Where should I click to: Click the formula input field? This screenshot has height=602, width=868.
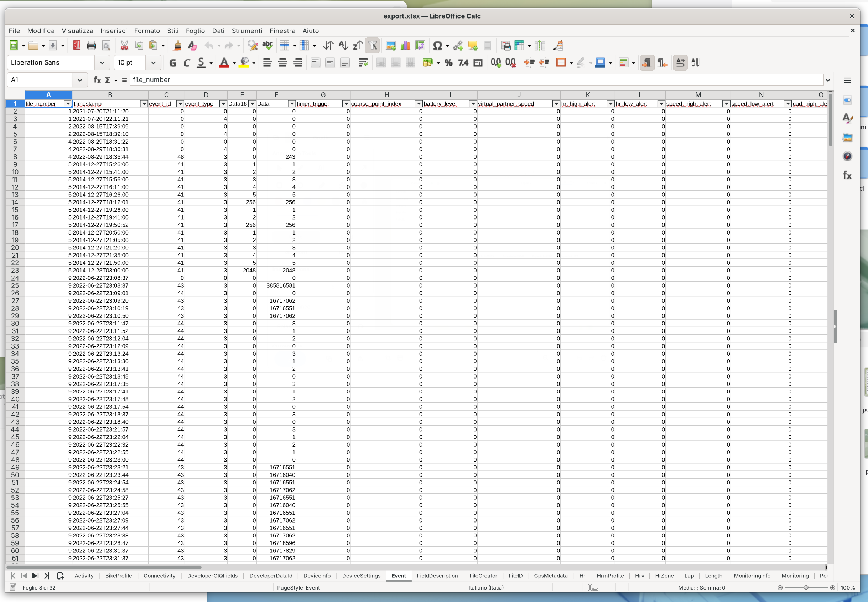[x=477, y=80]
